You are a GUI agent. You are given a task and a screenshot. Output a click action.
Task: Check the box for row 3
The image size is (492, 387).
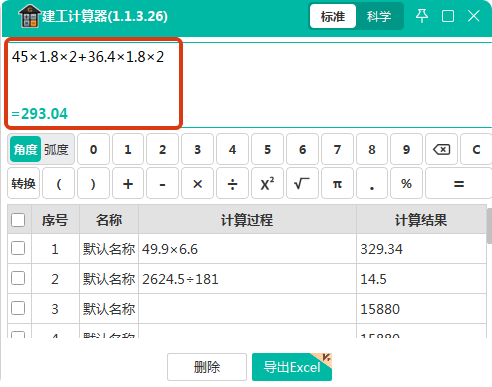[18, 308]
